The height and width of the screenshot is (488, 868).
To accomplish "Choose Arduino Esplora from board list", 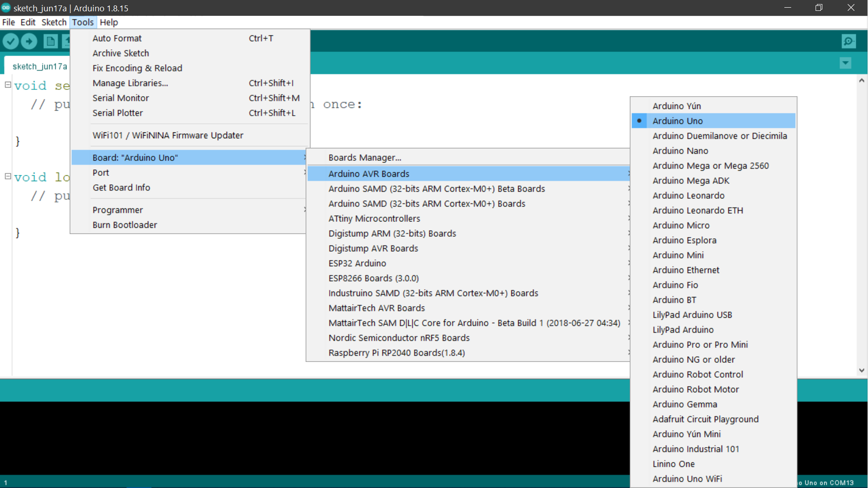I will point(713,240).
